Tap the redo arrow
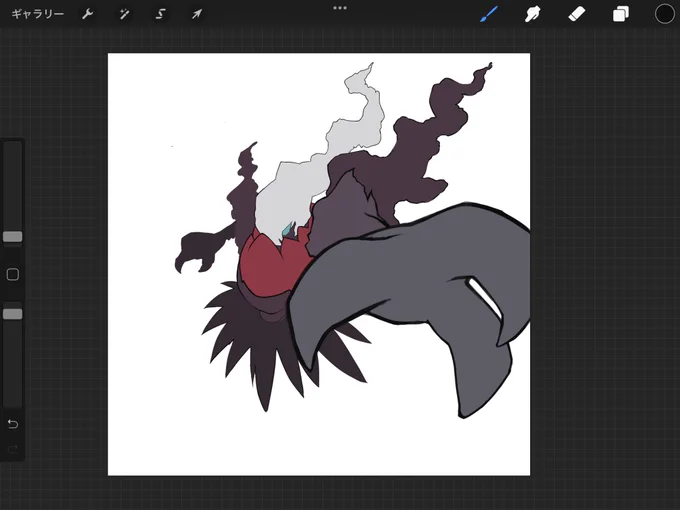 (x=13, y=449)
